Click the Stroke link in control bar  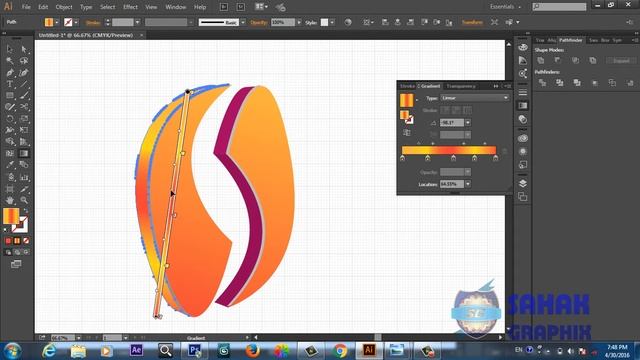[93, 22]
